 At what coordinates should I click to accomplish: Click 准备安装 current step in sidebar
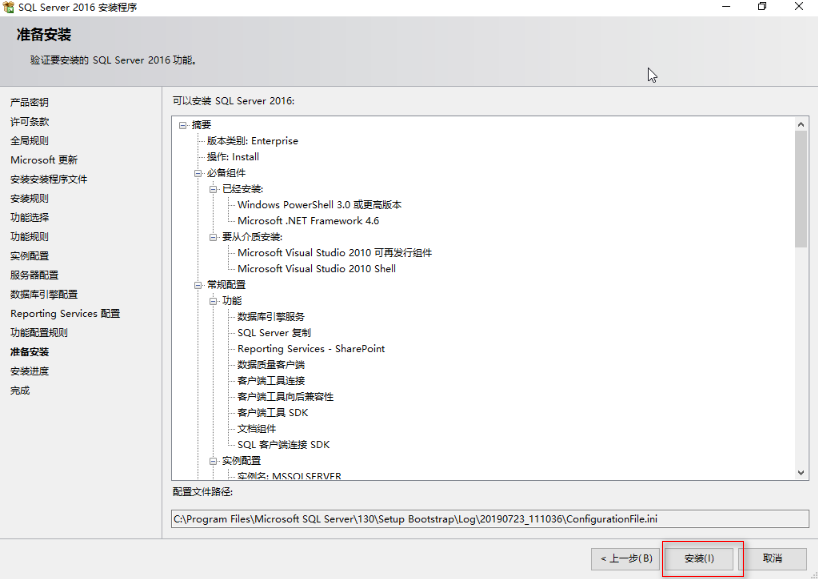pos(29,352)
